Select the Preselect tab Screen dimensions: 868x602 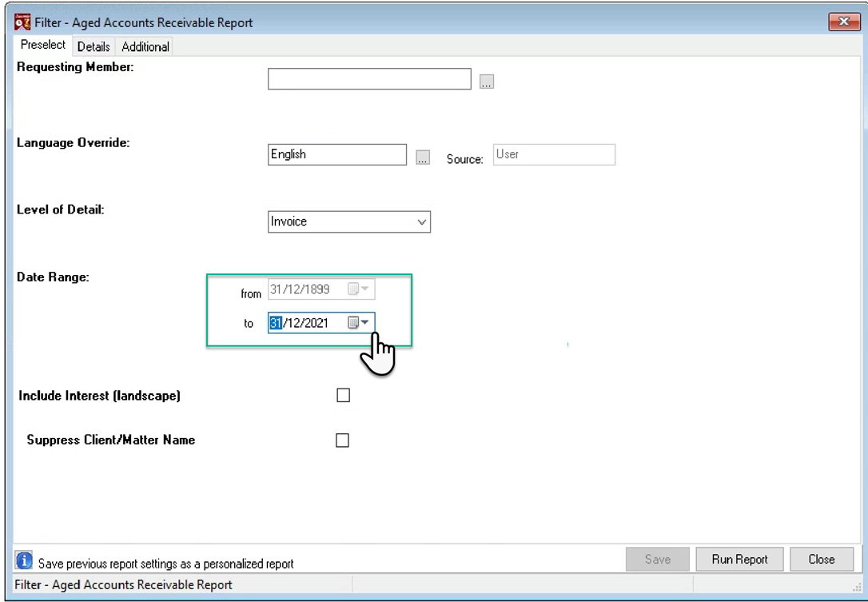pyautogui.click(x=43, y=45)
